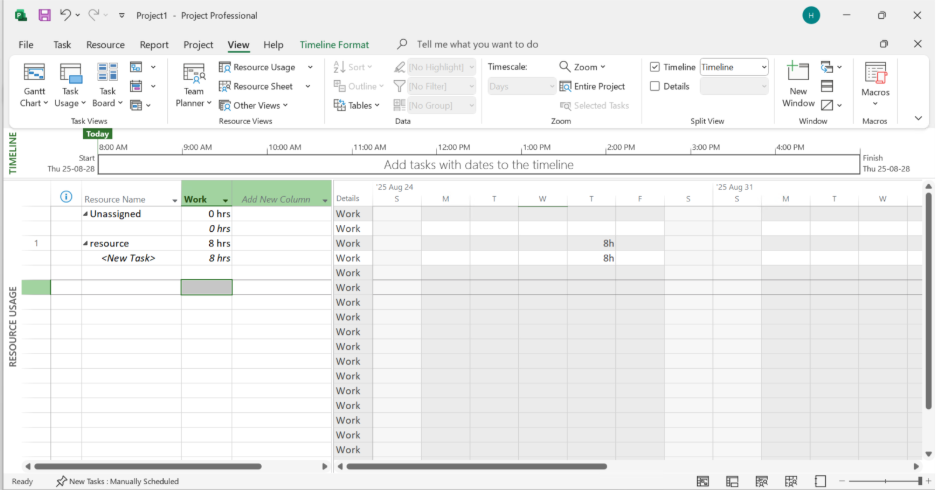The image size is (936, 490).
Task: Switch to the Task tab
Action: point(62,45)
